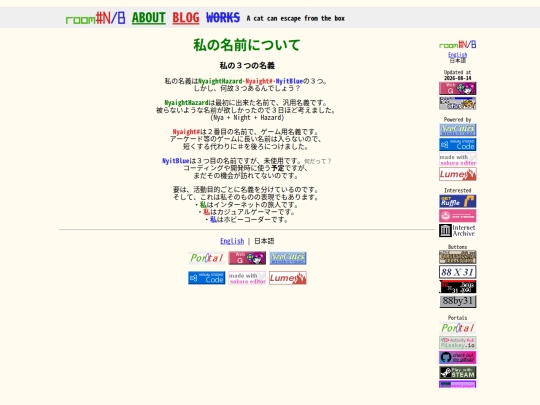
Task: Click the grey '何だって？' text
Action: (x=318, y=161)
